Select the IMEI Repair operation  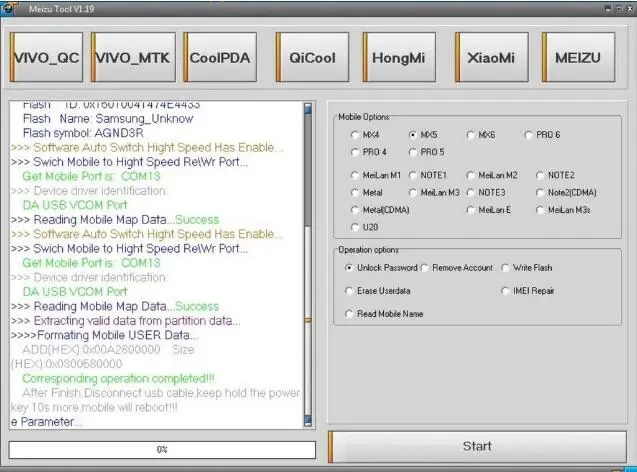[528, 291]
